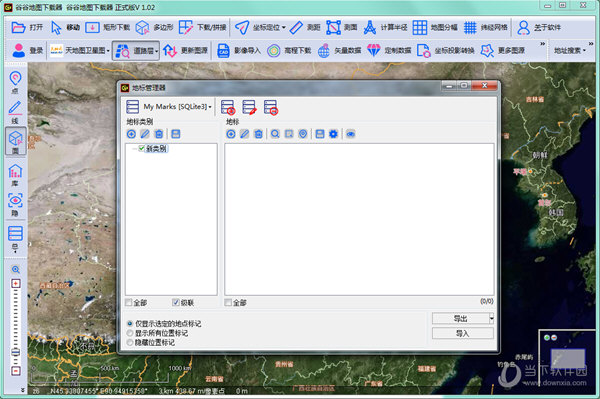The height and width of the screenshot is (399, 600).
Task: Expand the 天地图卫星图 map source dropdown
Action: pyautogui.click(x=80, y=50)
